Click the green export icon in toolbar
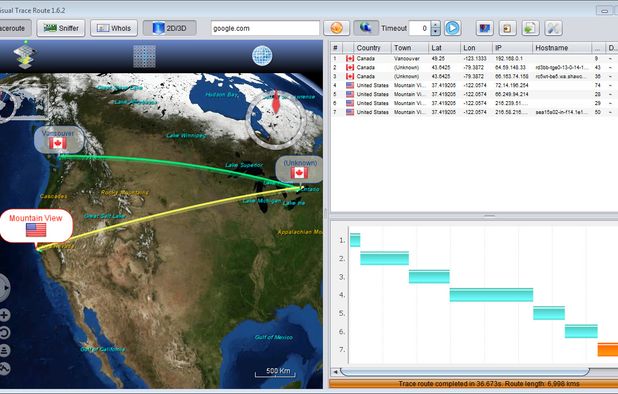 530,28
